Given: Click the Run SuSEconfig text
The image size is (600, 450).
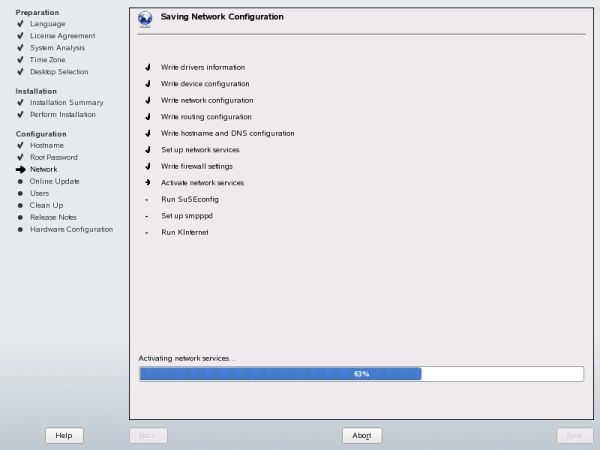Looking at the screenshot, I should (190, 199).
